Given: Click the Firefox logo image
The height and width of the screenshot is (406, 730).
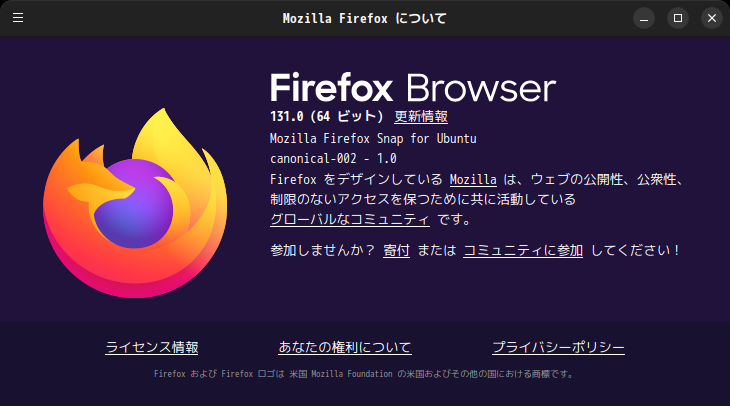Looking at the screenshot, I should click(135, 203).
